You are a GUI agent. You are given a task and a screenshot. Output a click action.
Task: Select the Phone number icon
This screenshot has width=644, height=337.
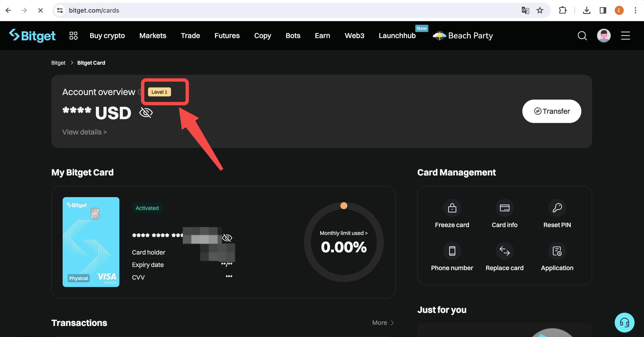coord(452,251)
